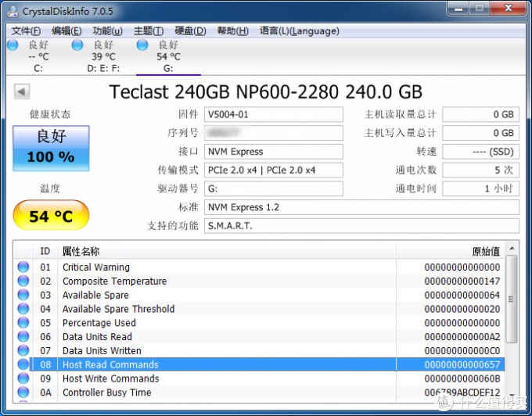Open the 编辑(E) menu
This screenshot has height=416, width=532.
pyautogui.click(x=66, y=30)
